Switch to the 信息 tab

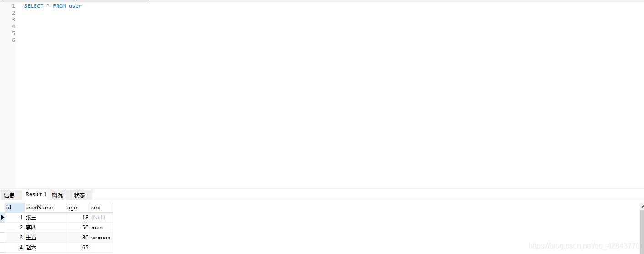(x=9, y=195)
